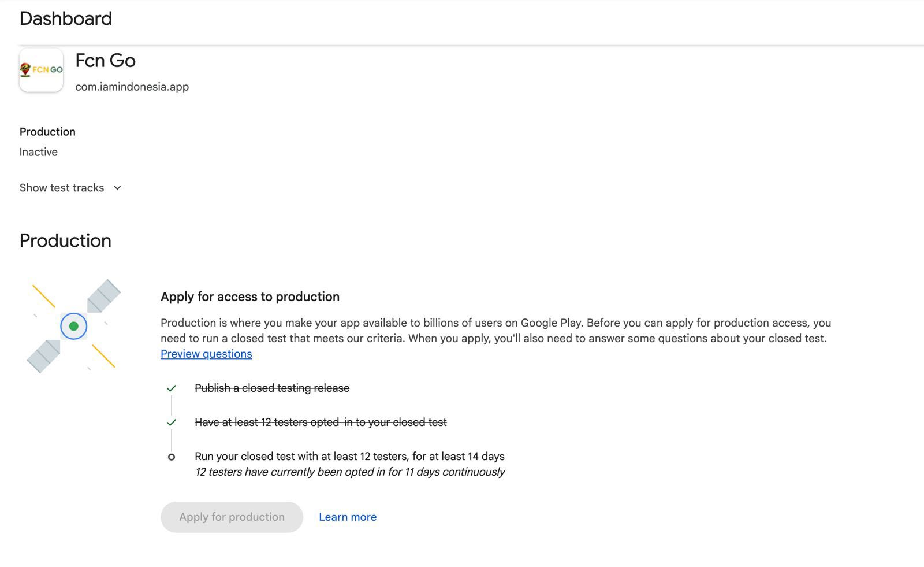Viewport: 924px width, 567px height.
Task: Click package name com.iamindonesia.app
Action: 132,87
